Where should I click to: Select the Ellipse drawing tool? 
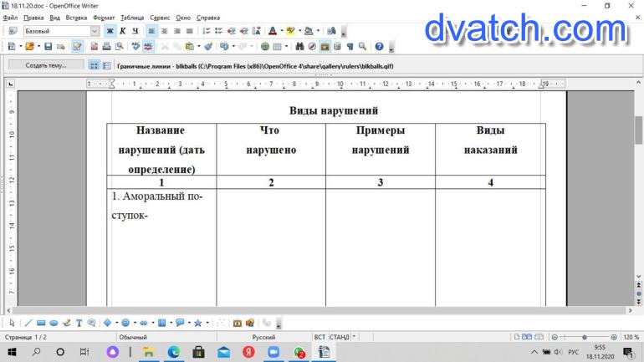pos(54,322)
